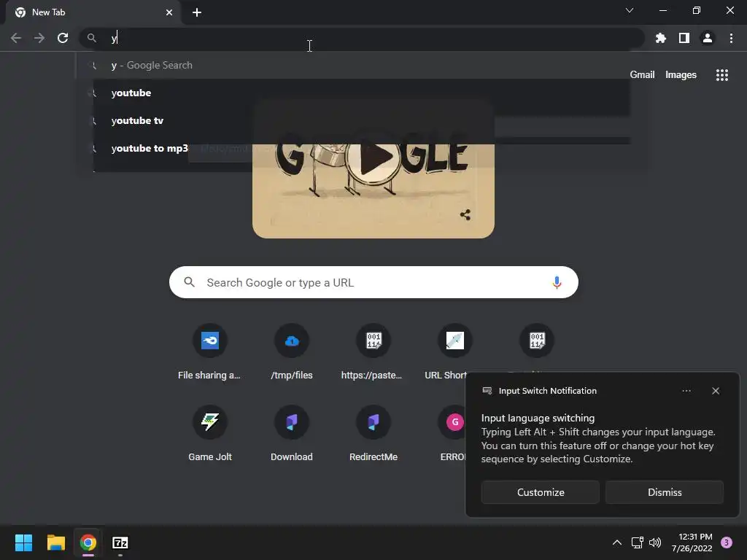The image size is (747, 560).
Task: Open notification options ellipsis menu
Action: 686,391
